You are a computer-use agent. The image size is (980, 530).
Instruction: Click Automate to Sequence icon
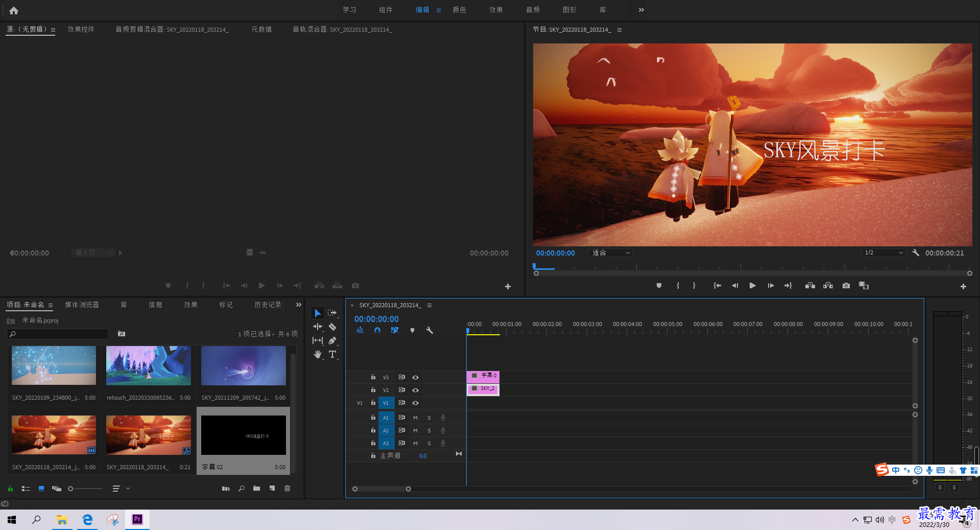pos(226,489)
